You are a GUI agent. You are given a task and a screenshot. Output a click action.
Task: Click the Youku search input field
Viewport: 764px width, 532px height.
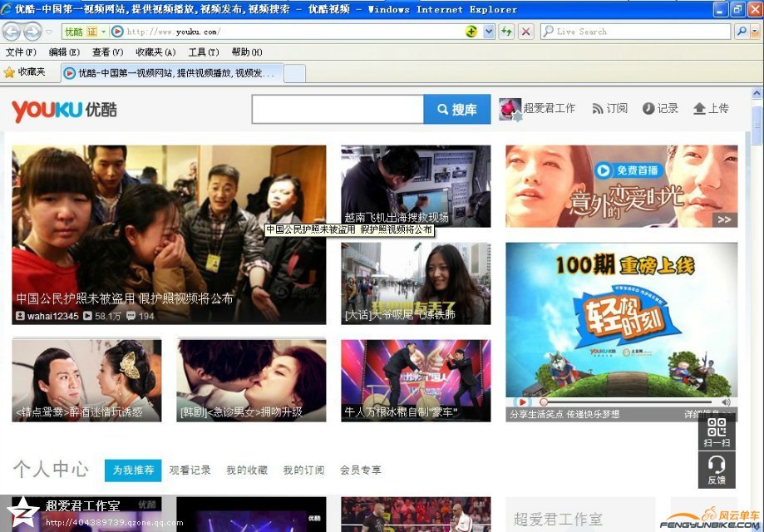tap(337, 109)
